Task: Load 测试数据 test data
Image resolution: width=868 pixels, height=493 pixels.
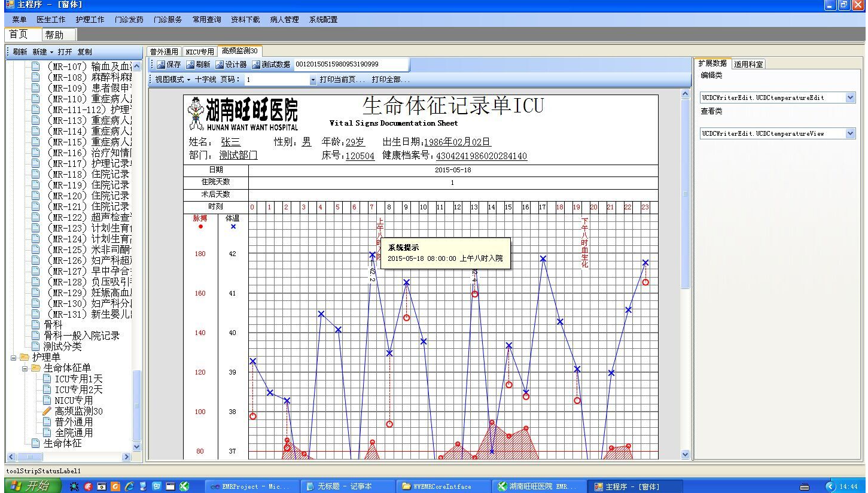Action: click(271, 65)
